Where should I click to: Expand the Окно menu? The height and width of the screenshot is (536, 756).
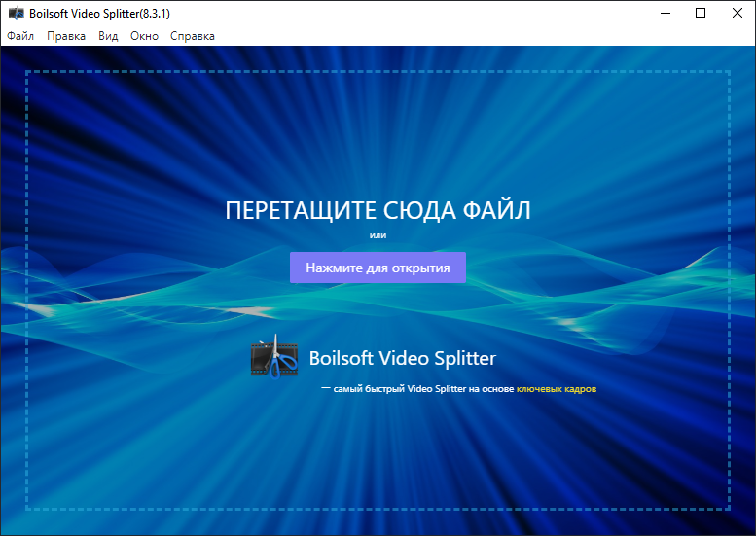144,36
